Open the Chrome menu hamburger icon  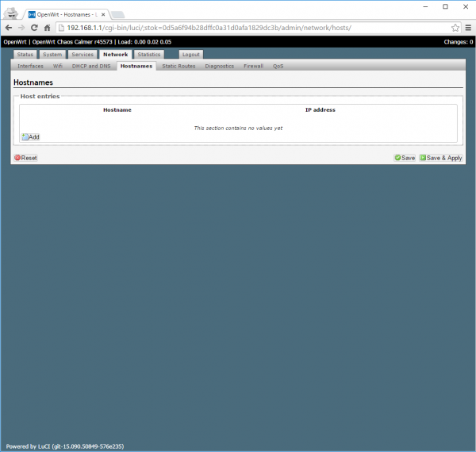467,27
